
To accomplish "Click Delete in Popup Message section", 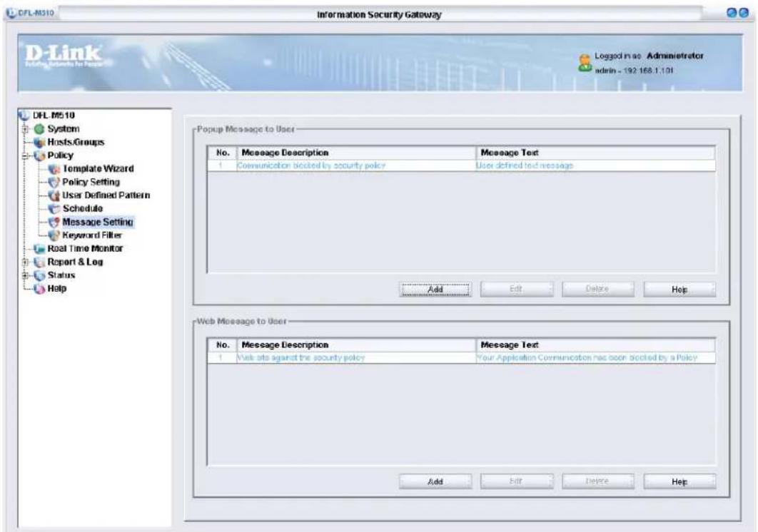I will pos(597,289).
